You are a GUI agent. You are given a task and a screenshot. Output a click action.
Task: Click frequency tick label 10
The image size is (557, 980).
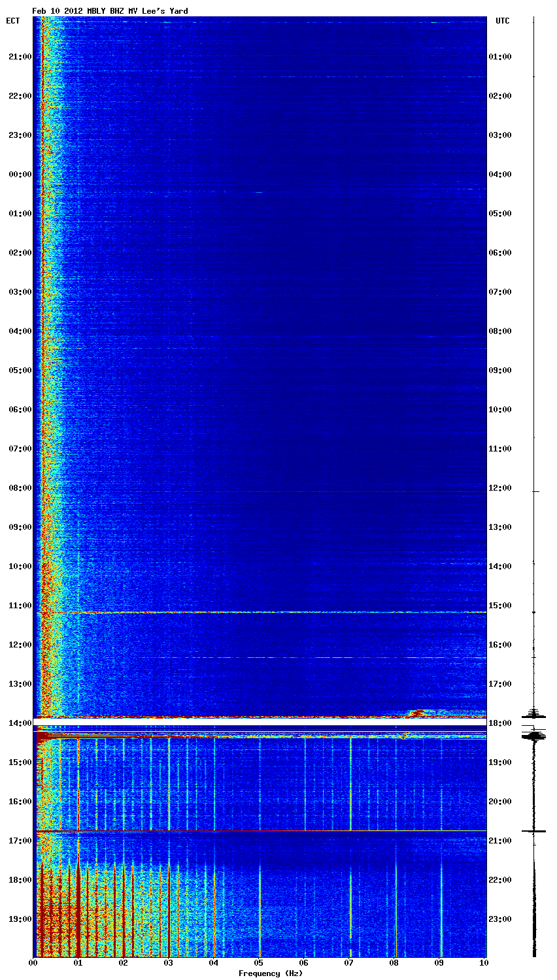pos(484,963)
